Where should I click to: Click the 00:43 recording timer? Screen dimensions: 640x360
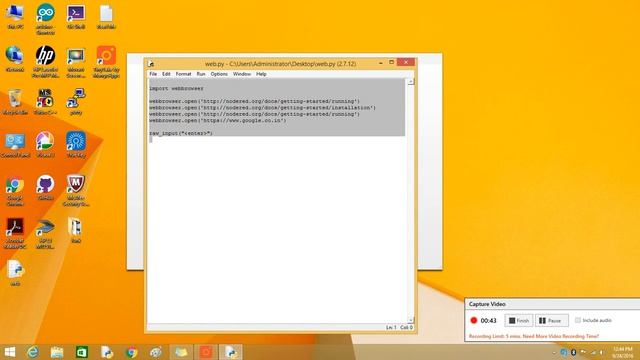(x=488, y=320)
